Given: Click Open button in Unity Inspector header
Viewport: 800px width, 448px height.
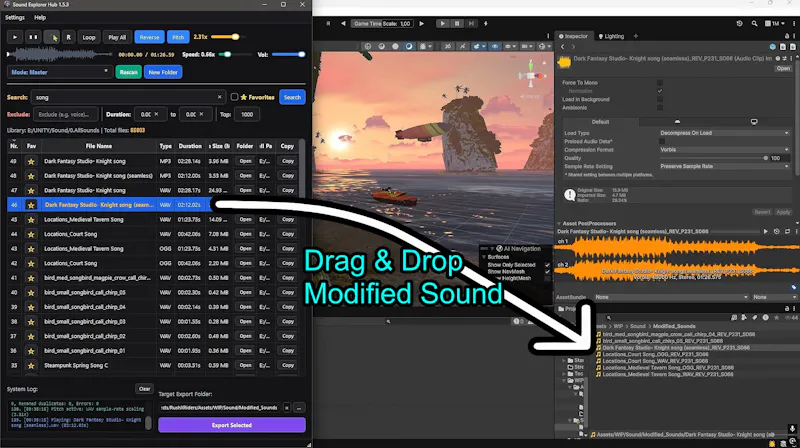Looking at the screenshot, I should coord(783,68).
